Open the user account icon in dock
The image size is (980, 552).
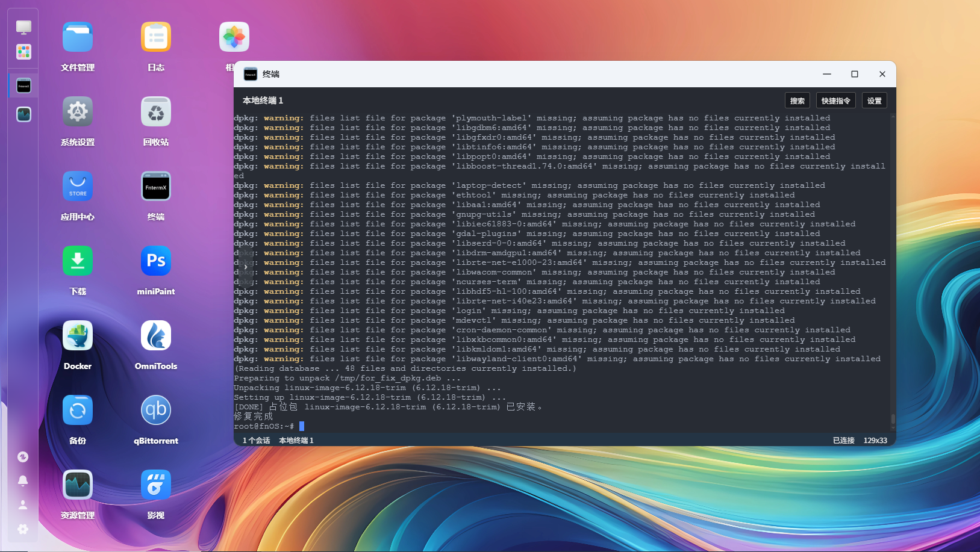click(23, 505)
